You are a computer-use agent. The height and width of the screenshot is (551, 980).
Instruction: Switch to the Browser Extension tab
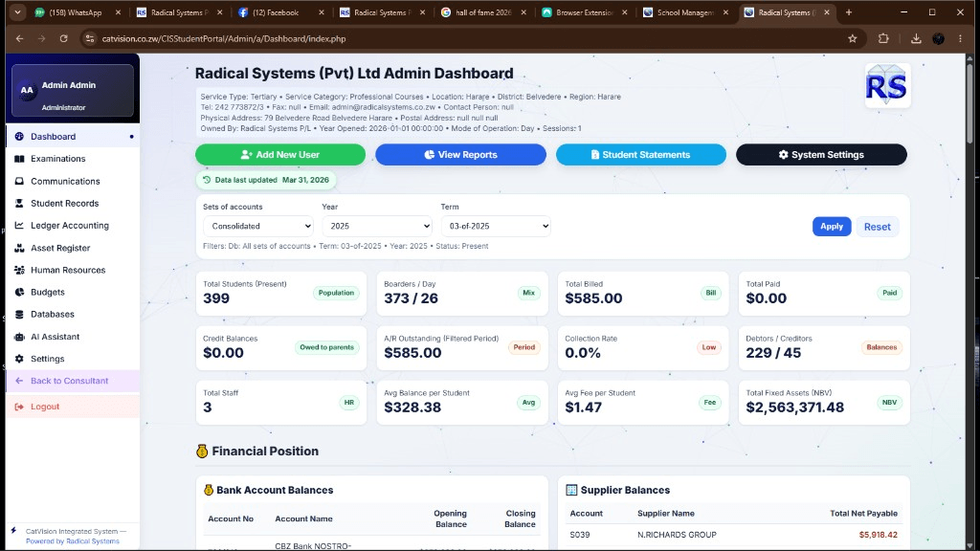[x=584, y=12]
